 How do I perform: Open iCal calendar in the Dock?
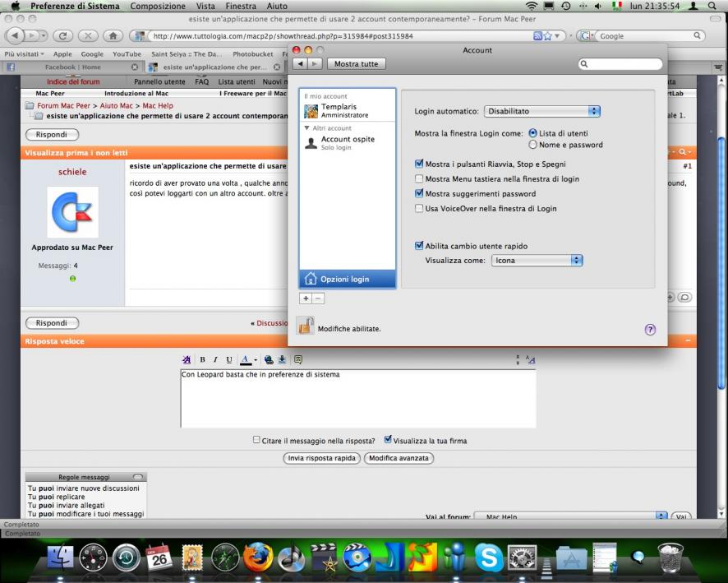click(x=159, y=558)
